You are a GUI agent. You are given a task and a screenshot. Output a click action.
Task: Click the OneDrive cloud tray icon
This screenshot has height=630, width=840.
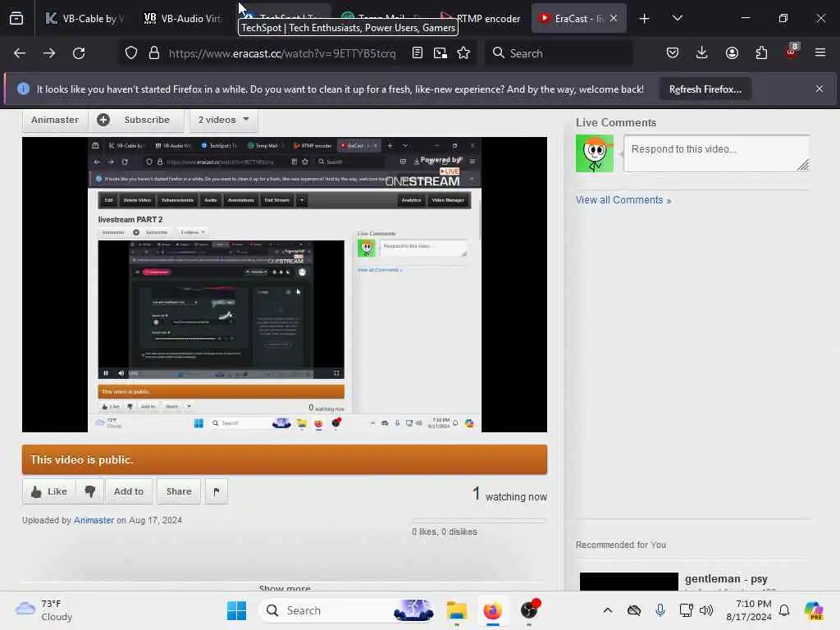(634, 610)
